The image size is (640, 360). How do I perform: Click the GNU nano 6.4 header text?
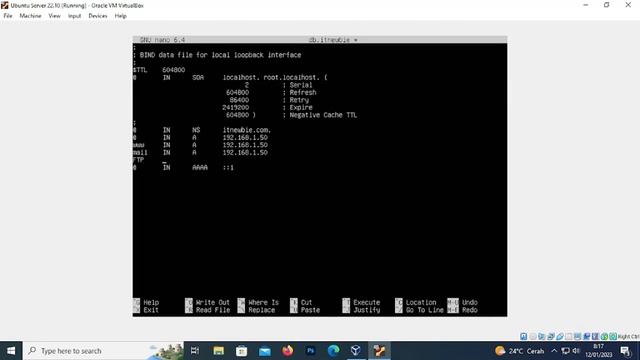[162, 40]
